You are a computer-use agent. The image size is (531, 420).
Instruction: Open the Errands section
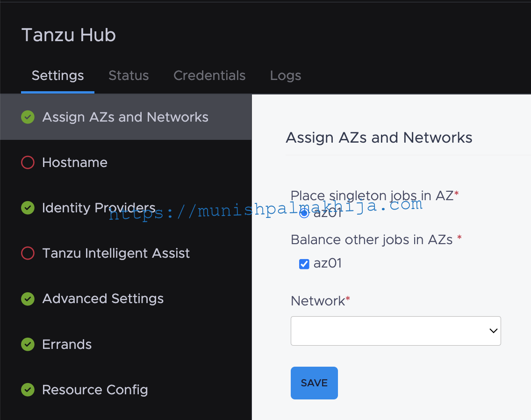(126, 344)
